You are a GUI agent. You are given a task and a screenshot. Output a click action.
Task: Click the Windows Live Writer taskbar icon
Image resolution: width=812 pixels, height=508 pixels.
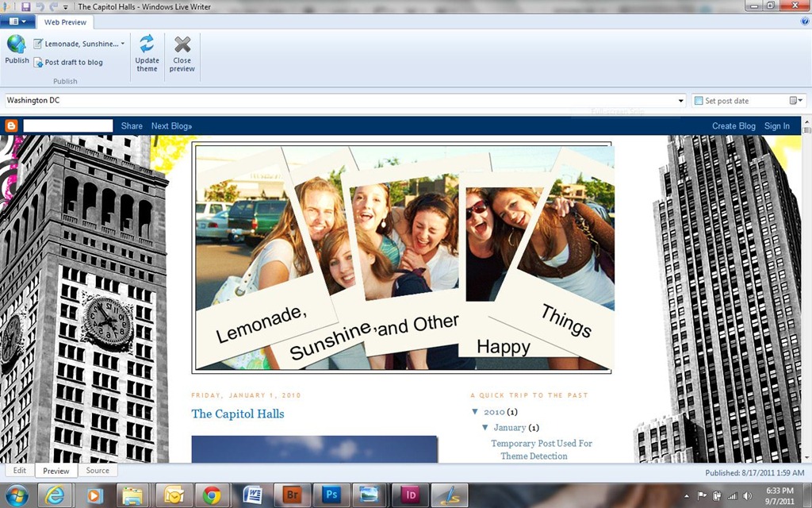click(x=450, y=495)
